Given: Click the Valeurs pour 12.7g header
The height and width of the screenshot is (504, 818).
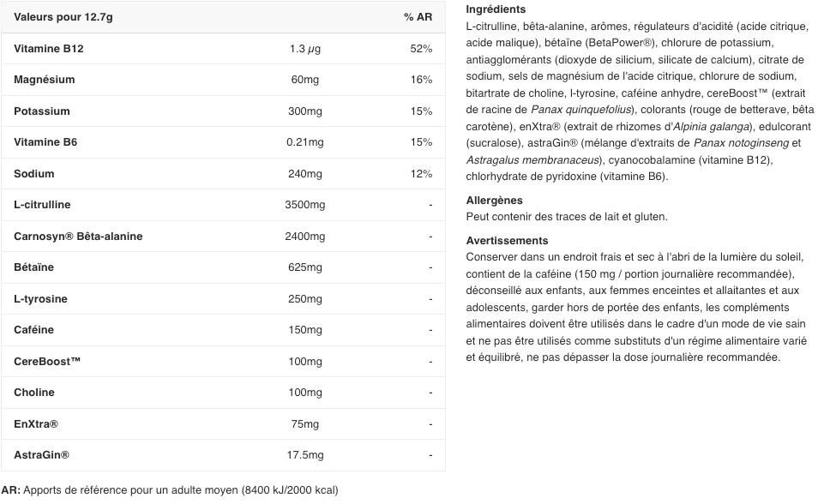Looking at the screenshot, I should click(x=63, y=16).
